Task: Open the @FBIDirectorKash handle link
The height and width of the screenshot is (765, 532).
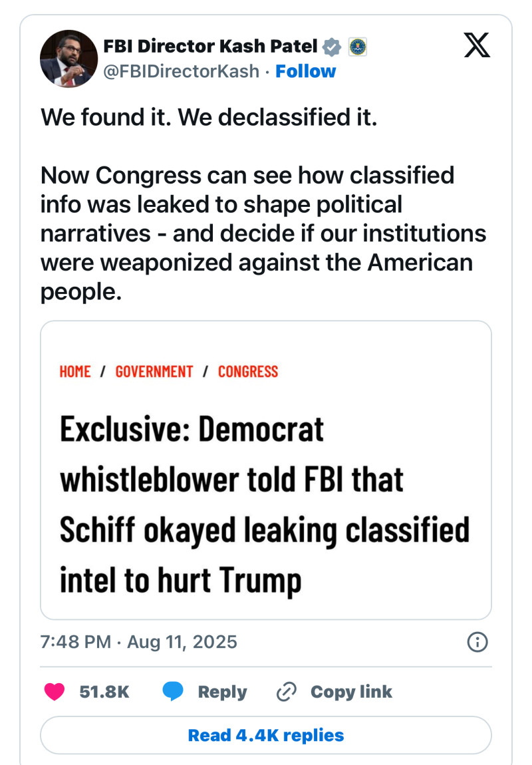Action: point(182,71)
